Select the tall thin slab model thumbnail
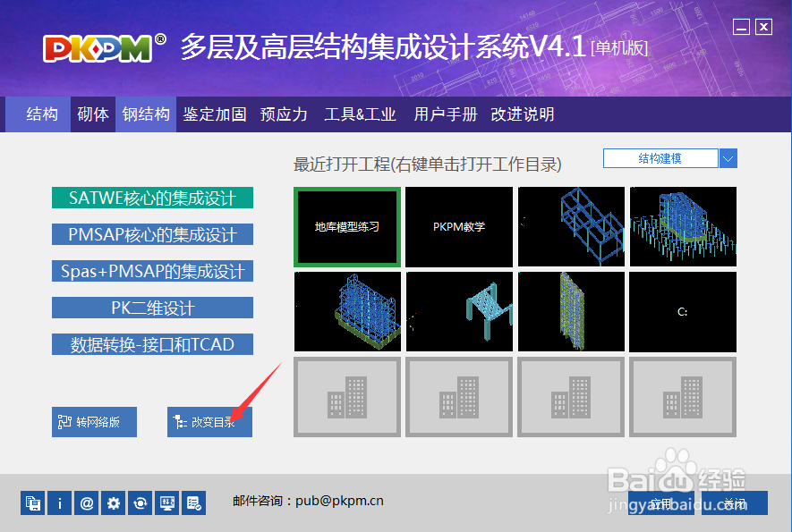792x532 pixels. pyautogui.click(x=571, y=311)
